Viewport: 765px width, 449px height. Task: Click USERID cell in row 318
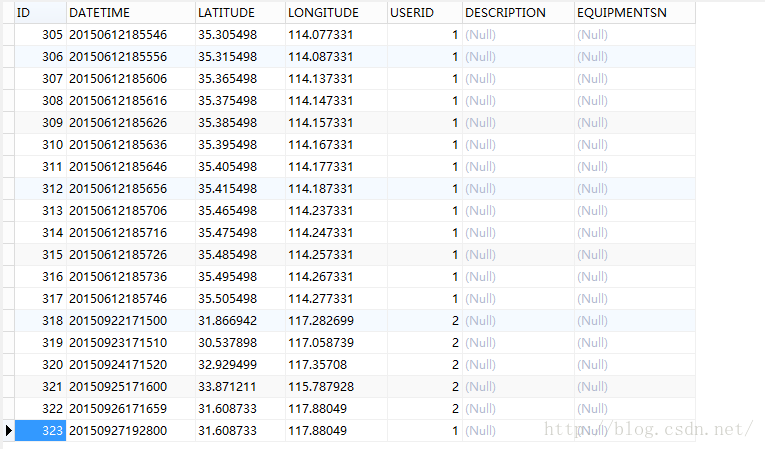point(425,320)
